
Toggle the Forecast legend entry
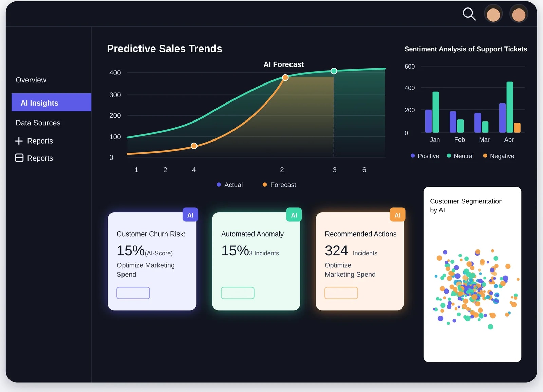click(279, 185)
